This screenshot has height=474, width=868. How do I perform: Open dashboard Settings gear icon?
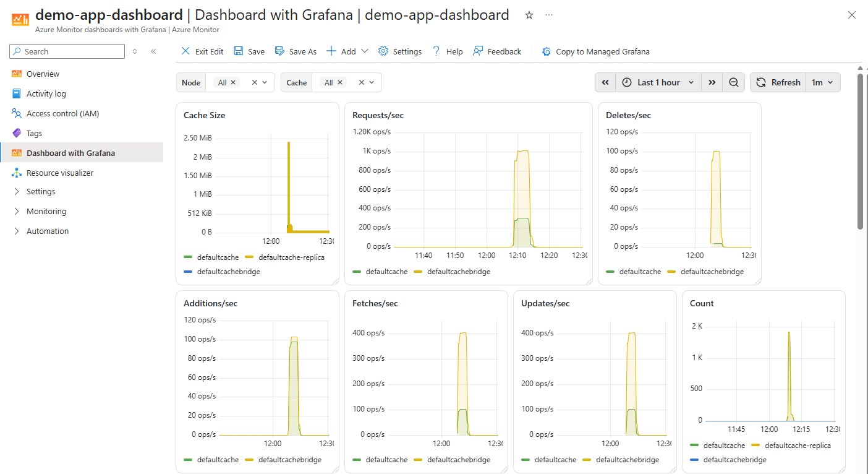pyautogui.click(x=383, y=51)
